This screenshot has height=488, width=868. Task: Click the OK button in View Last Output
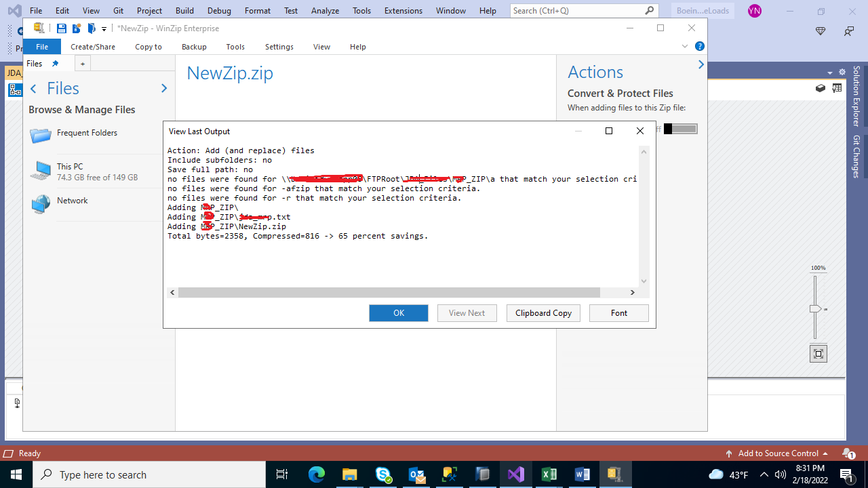pyautogui.click(x=399, y=313)
